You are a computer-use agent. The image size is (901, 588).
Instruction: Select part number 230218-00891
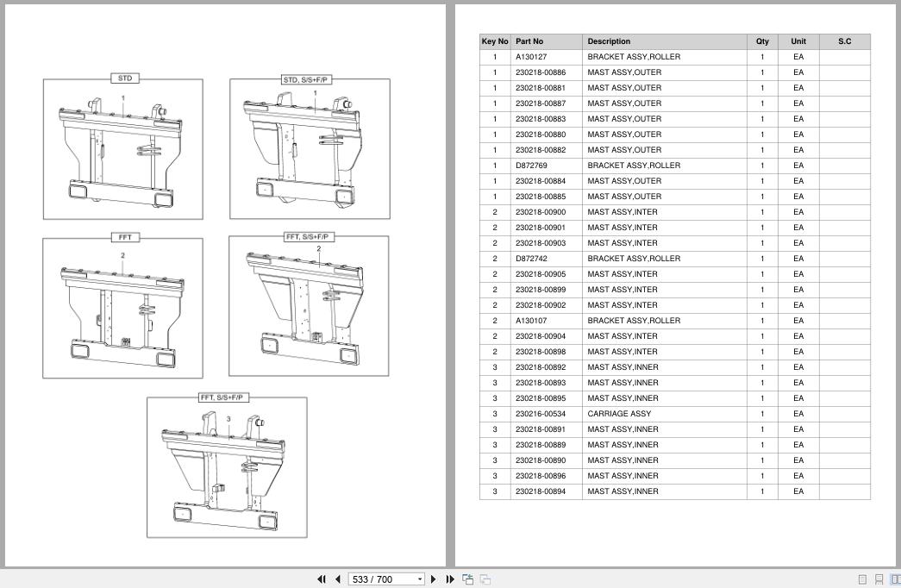(x=540, y=429)
